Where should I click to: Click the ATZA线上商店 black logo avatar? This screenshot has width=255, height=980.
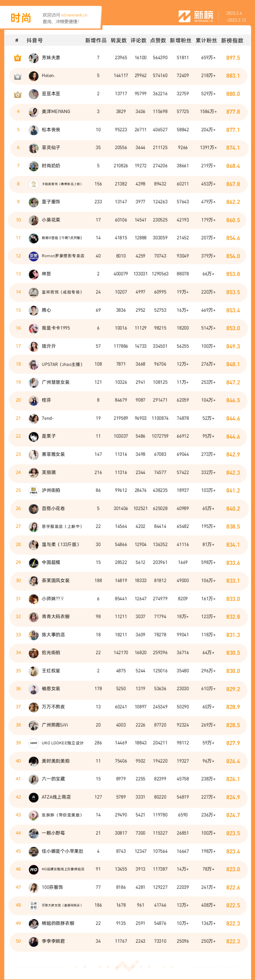coord(34,797)
